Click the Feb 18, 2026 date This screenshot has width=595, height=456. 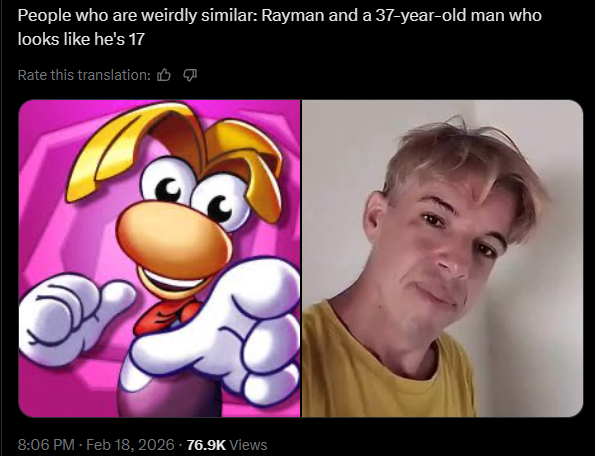pos(130,444)
